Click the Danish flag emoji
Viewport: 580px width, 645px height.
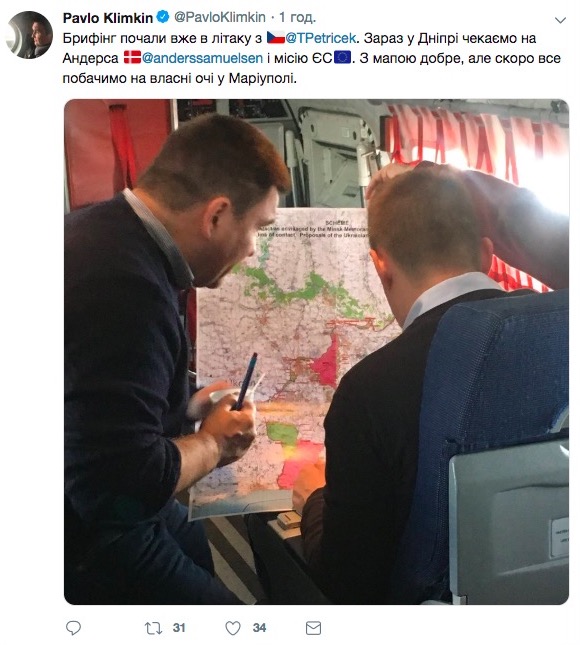132,58
